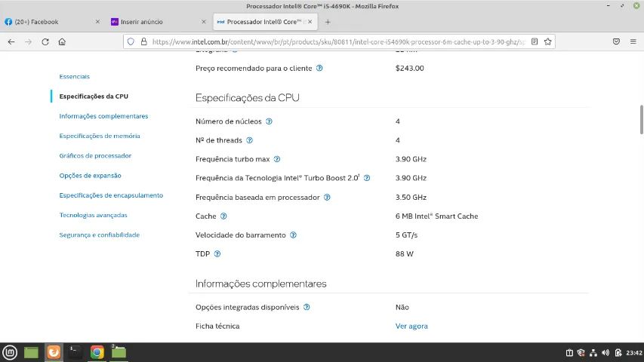
Task: Reload the Intel page
Action: [x=45, y=42]
